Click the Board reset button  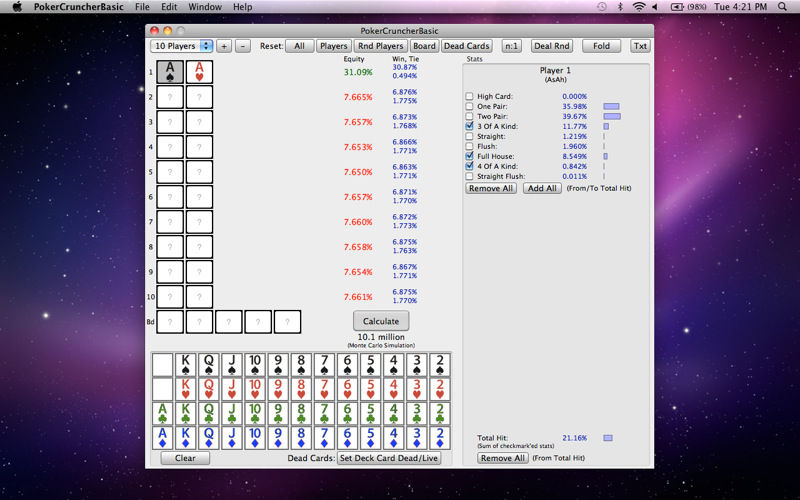coord(424,46)
